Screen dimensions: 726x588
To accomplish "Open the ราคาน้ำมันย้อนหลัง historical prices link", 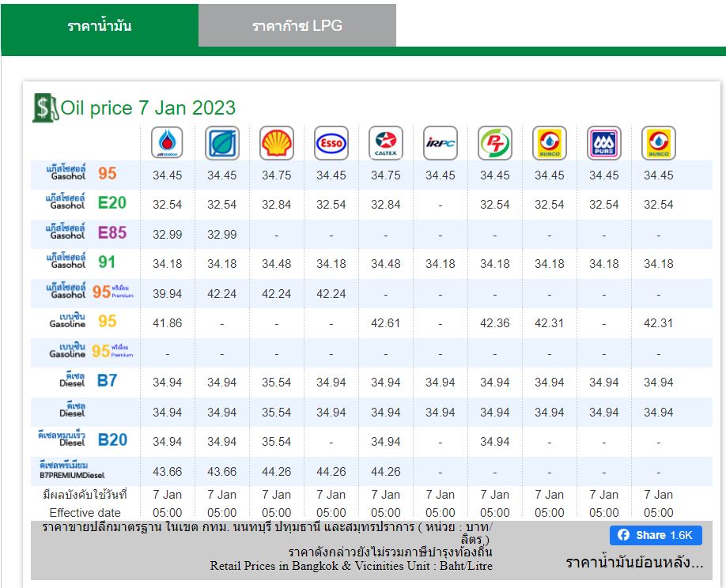I will click(x=634, y=563).
